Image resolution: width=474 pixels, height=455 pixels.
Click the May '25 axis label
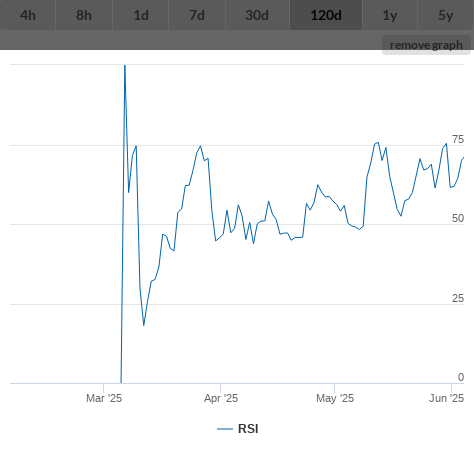click(x=335, y=398)
